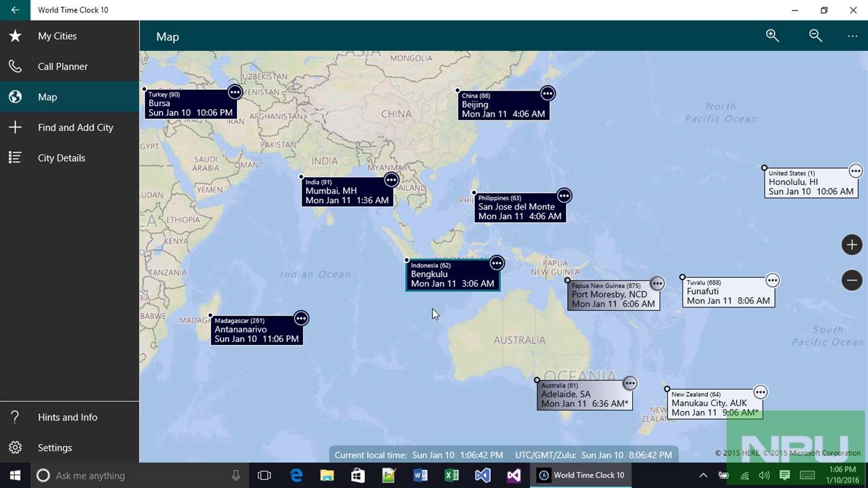Select the Bengkulu city card
This screenshot has width=868, height=488.
coord(453,275)
